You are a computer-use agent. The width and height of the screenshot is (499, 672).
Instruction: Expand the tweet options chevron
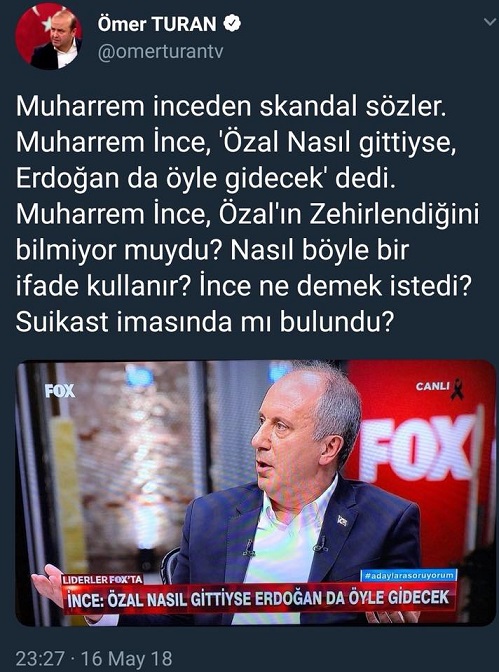tap(490, 21)
